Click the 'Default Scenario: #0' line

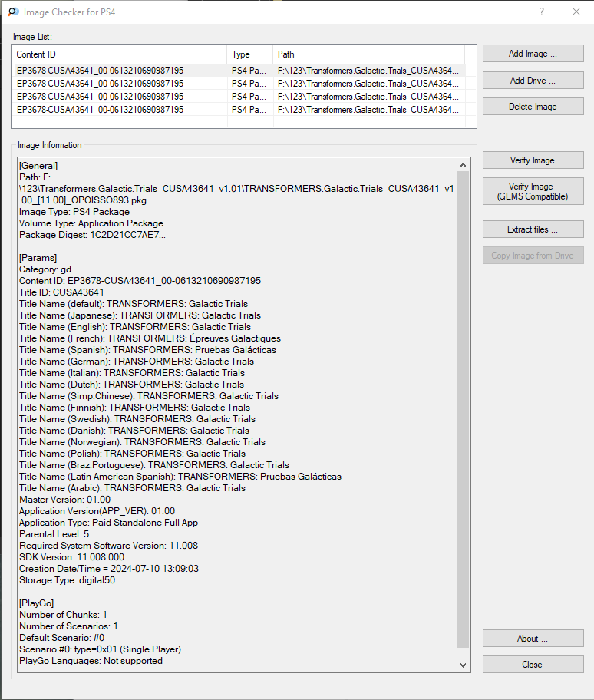coord(61,638)
